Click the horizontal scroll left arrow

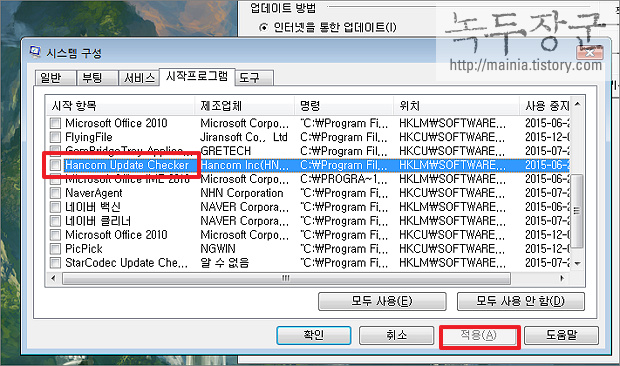point(54,278)
